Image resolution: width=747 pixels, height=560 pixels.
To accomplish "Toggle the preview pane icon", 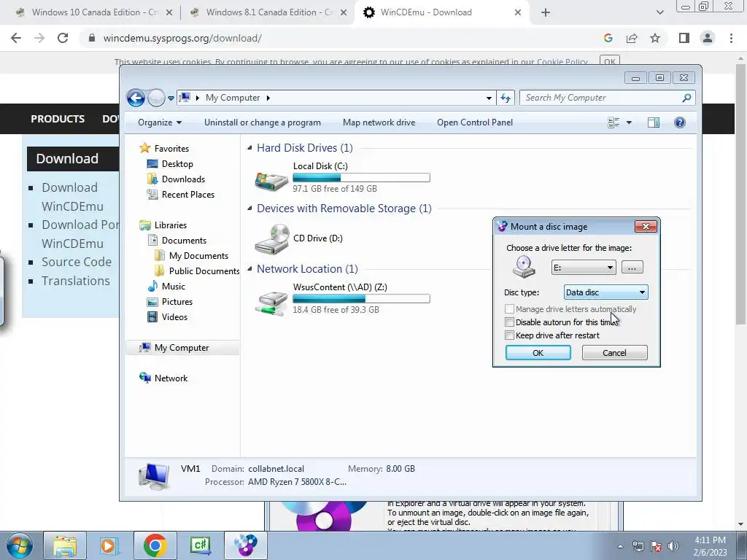I will [x=654, y=122].
